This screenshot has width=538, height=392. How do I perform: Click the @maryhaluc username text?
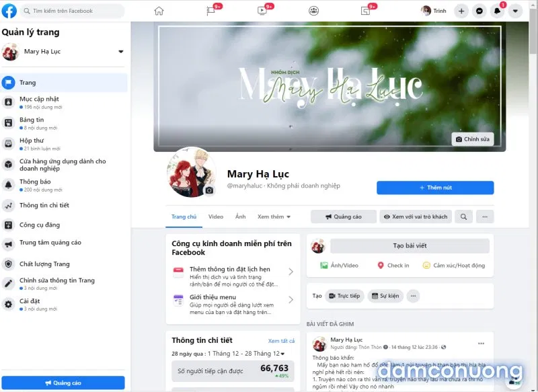(244, 186)
